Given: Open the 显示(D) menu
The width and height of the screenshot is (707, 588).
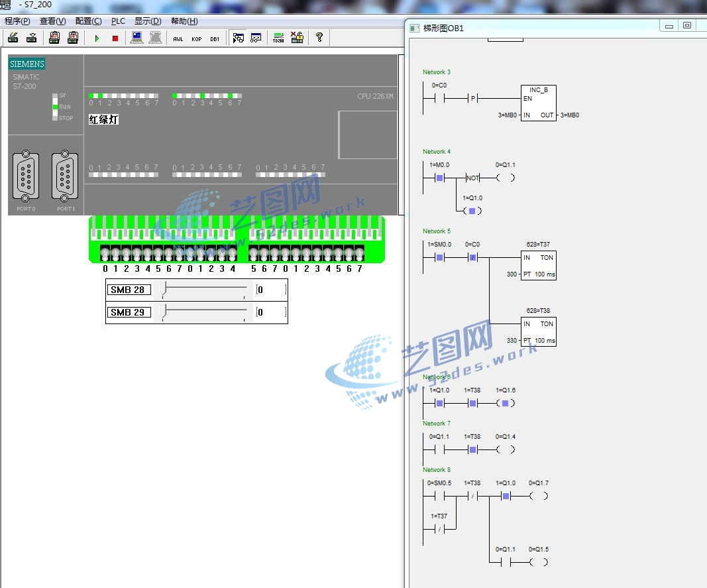Looking at the screenshot, I should 148,21.
